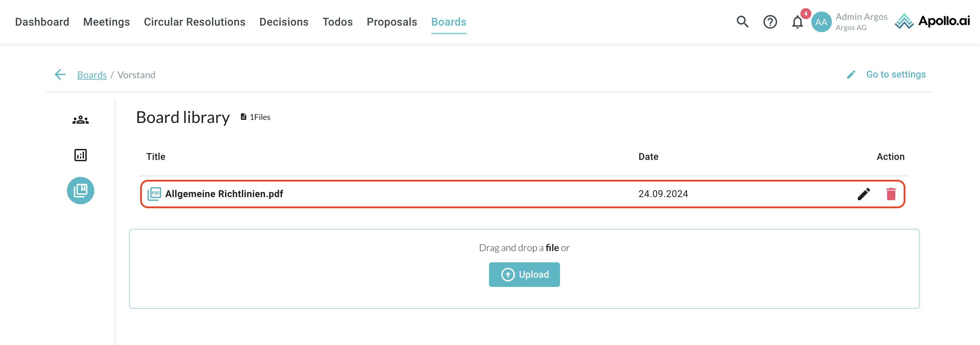
Task: Switch to the Meetings tab
Action: point(107,22)
